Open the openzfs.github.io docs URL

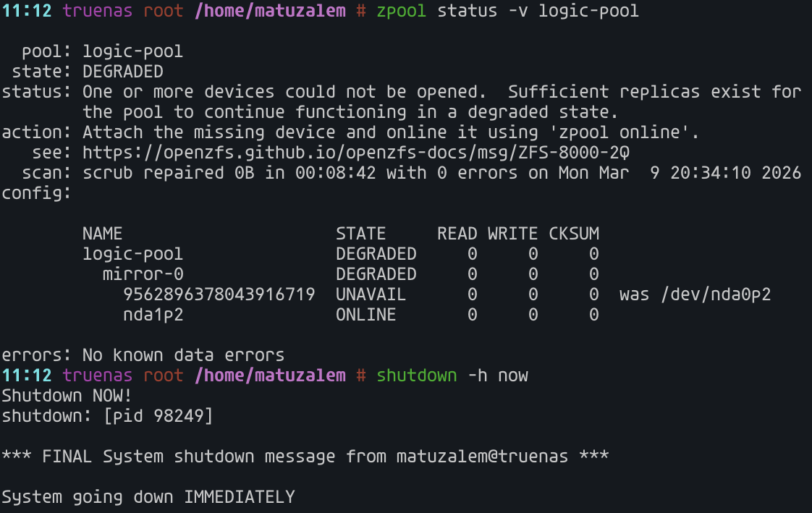[355, 153]
